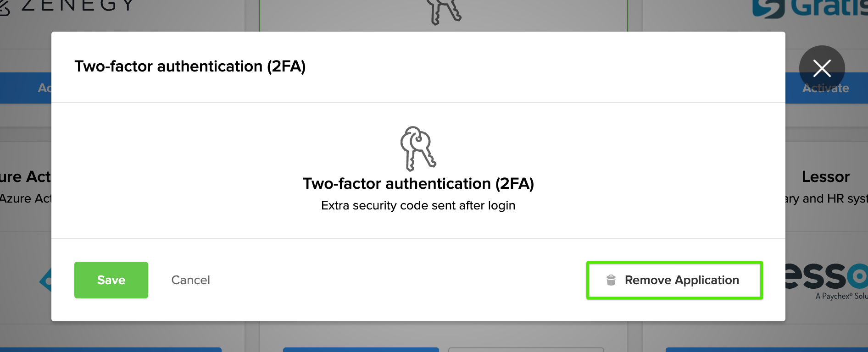Click the dialog header title text

tap(190, 66)
